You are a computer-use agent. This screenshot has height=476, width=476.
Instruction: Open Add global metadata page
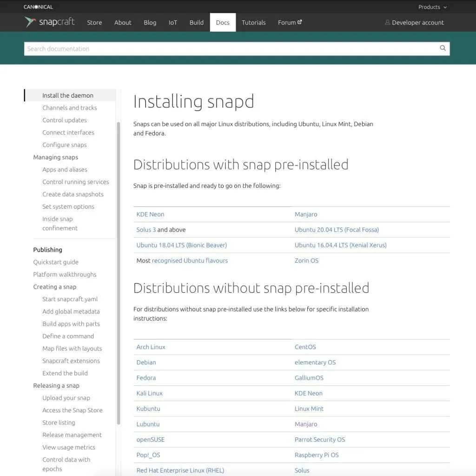[x=71, y=311]
